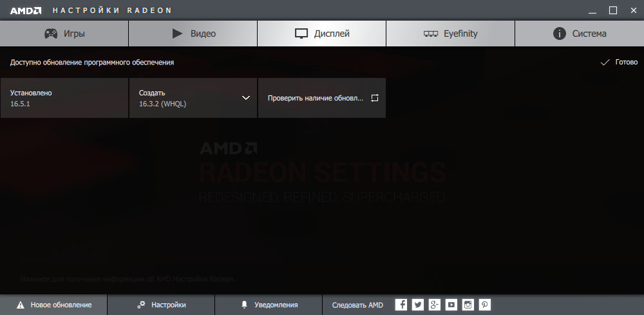Open Уведомления in bottom bar

click(x=269, y=305)
